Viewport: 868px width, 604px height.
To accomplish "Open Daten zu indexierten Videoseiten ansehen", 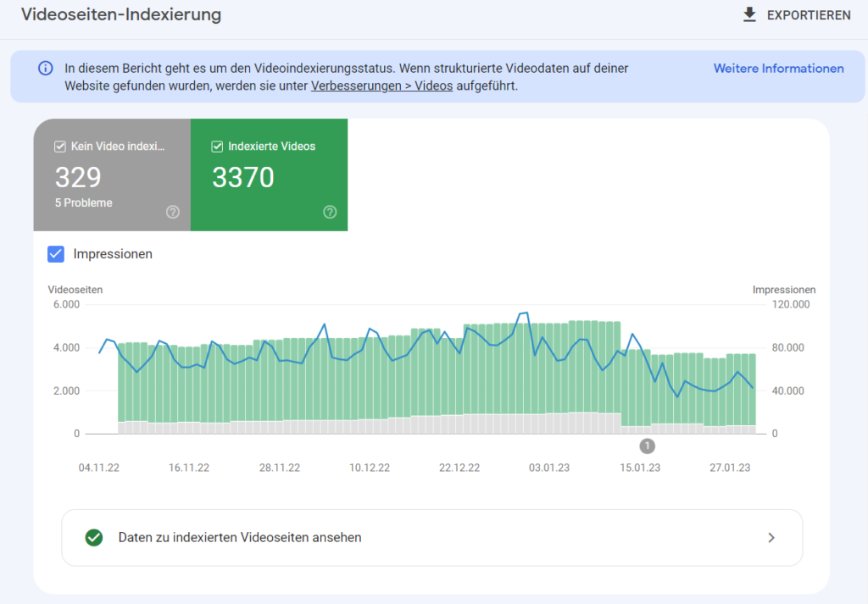I will click(x=240, y=537).
